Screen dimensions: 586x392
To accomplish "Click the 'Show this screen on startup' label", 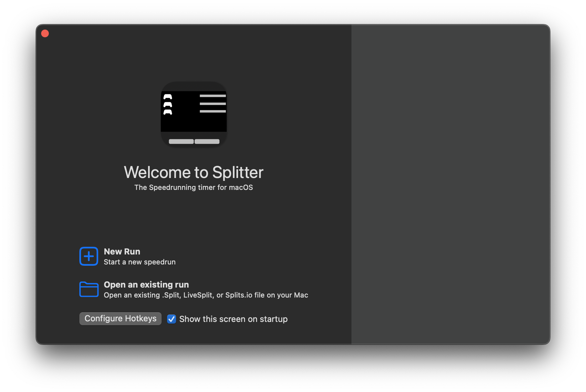I will point(233,319).
